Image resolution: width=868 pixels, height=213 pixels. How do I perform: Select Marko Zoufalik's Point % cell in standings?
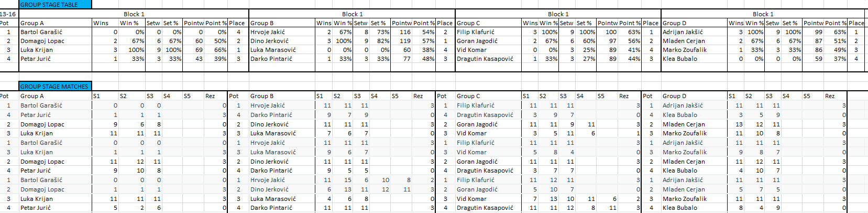point(836,50)
